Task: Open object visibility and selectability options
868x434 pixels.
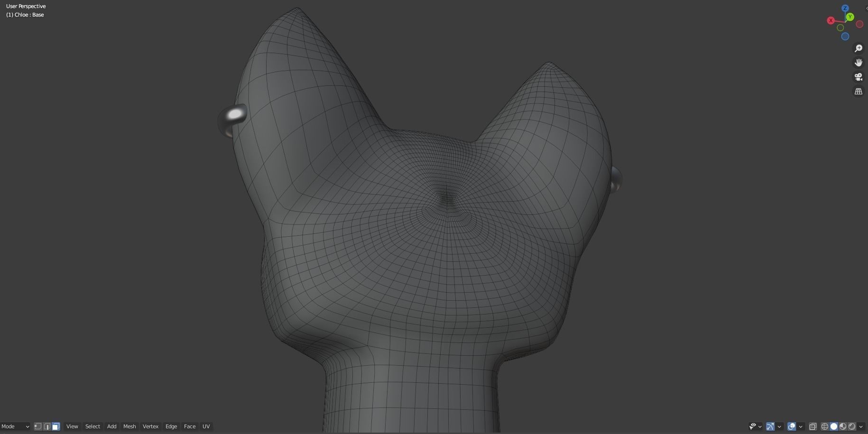Action: pyautogui.click(x=755, y=426)
